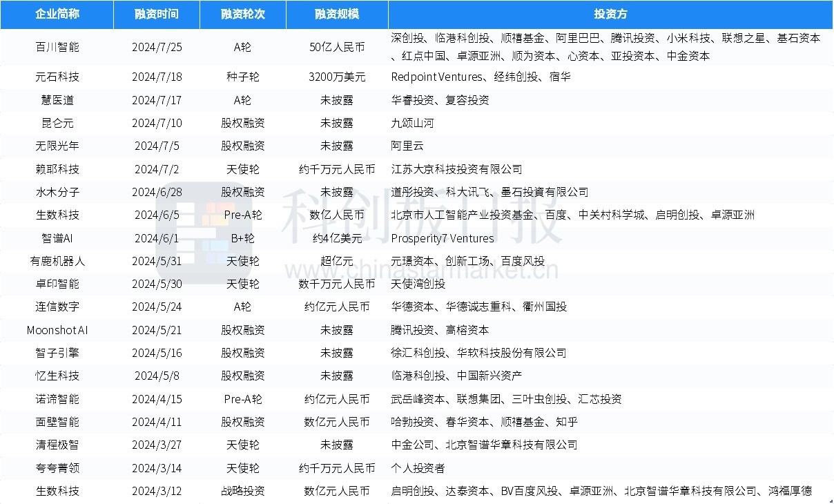Click the 种子轮 round cell

pyautogui.click(x=243, y=77)
